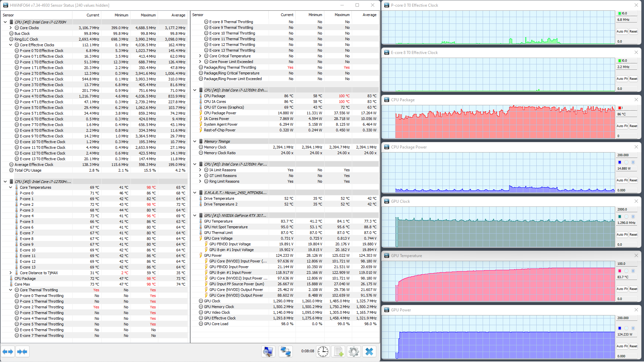The width and height of the screenshot is (644, 362).
Task: Click the Maximum column header in left panel
Action: click(x=148, y=15)
